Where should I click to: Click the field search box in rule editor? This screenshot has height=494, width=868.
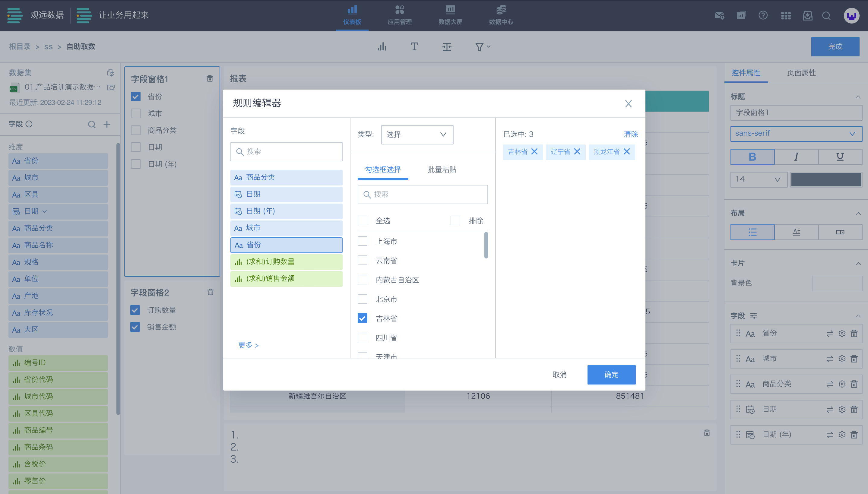point(286,152)
